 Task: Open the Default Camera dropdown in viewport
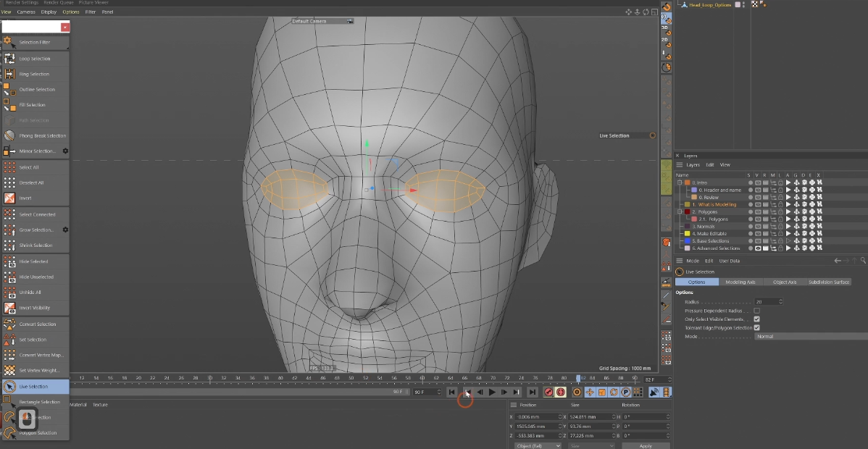point(322,21)
